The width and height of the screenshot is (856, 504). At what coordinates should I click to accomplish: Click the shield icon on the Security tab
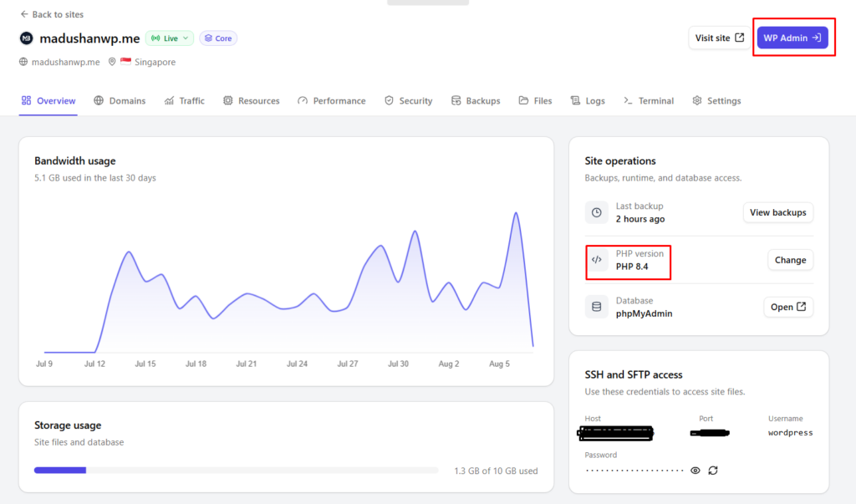[389, 100]
